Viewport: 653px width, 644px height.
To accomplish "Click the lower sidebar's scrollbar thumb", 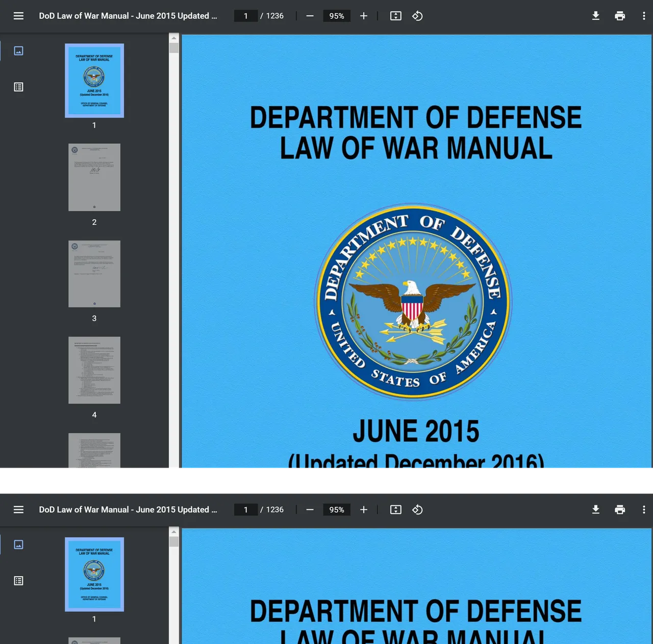I will (x=174, y=542).
